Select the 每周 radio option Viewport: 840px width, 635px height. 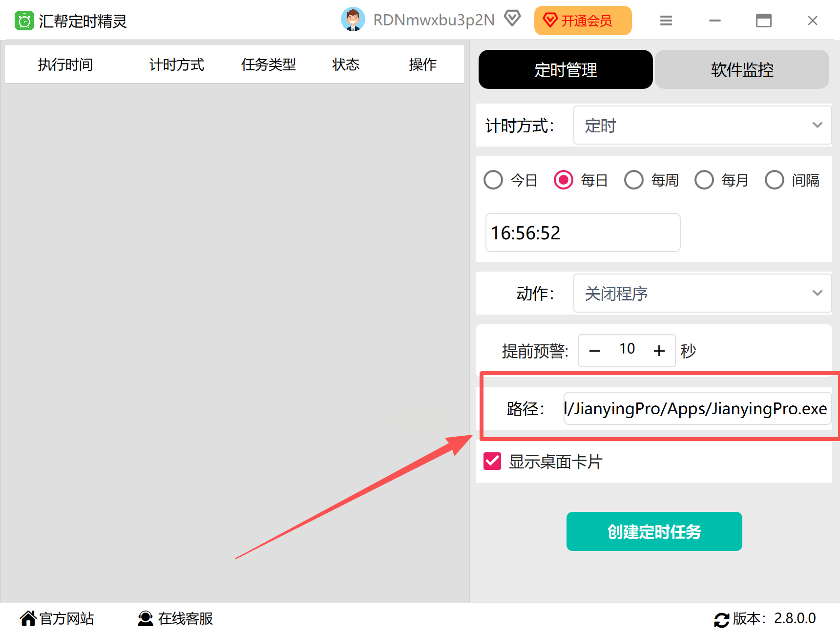click(x=634, y=180)
